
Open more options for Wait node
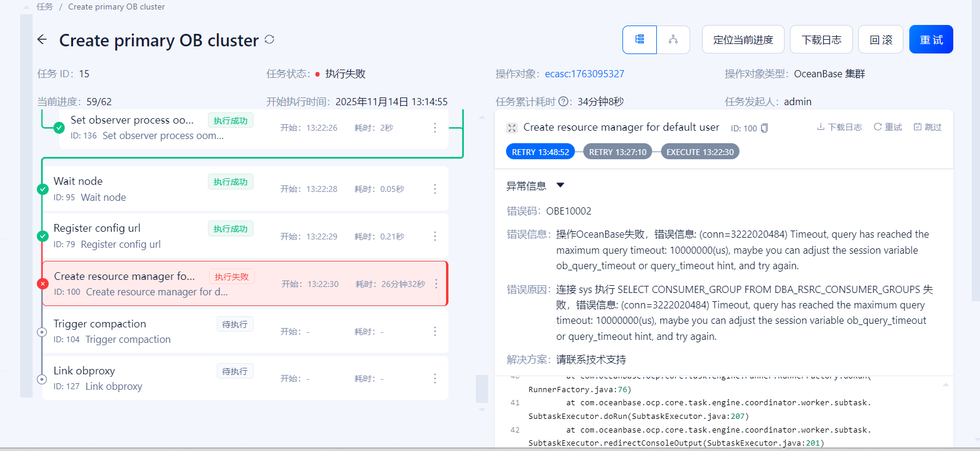[435, 189]
